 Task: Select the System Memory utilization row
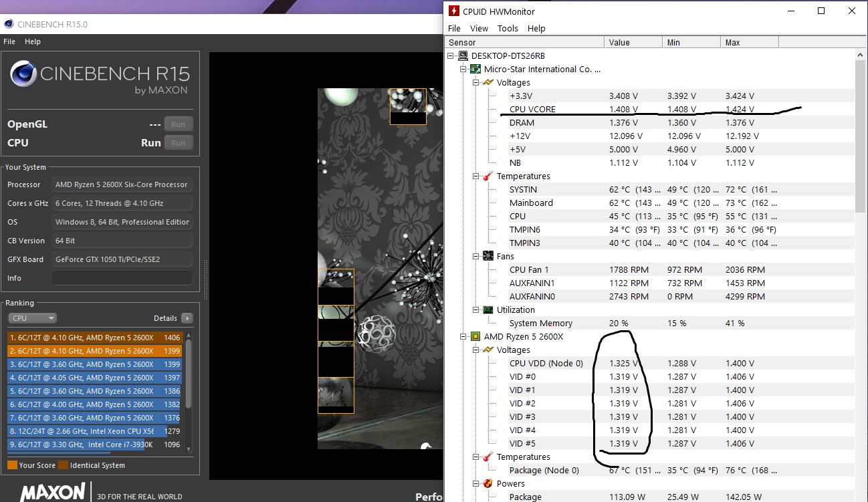[650, 323]
